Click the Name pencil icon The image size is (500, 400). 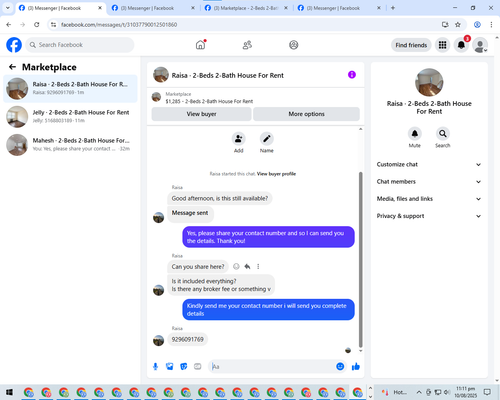[267, 139]
